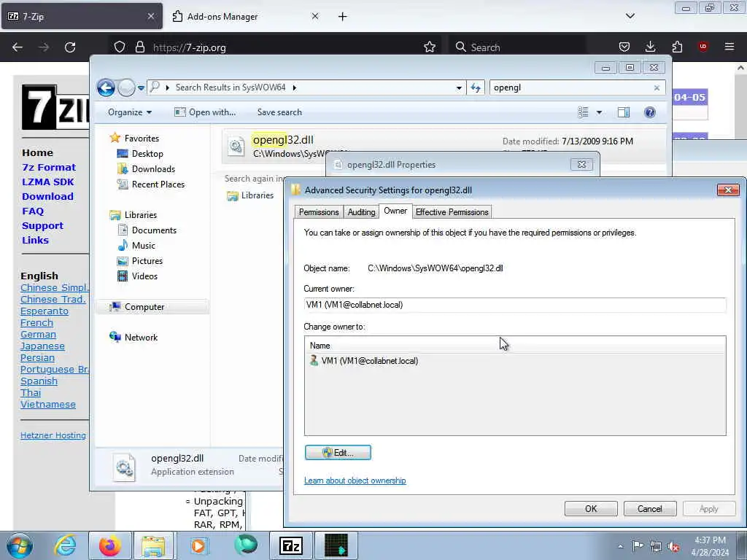The width and height of the screenshot is (747, 560).
Task: Open LZMA SDK link
Action: [x=47, y=182]
